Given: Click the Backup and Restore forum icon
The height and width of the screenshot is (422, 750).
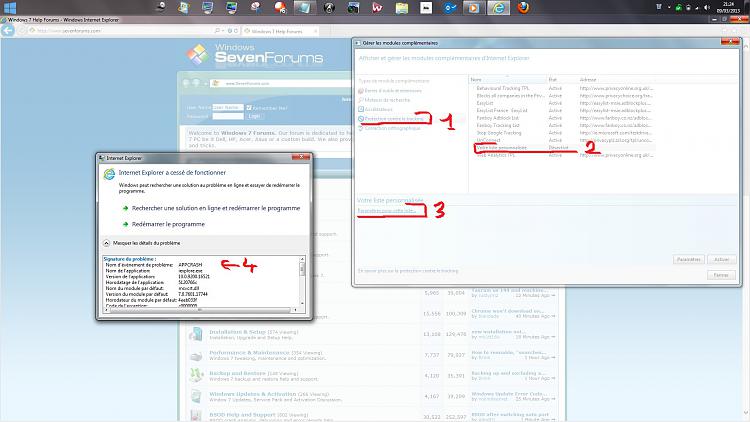Looking at the screenshot, I should (196, 376).
